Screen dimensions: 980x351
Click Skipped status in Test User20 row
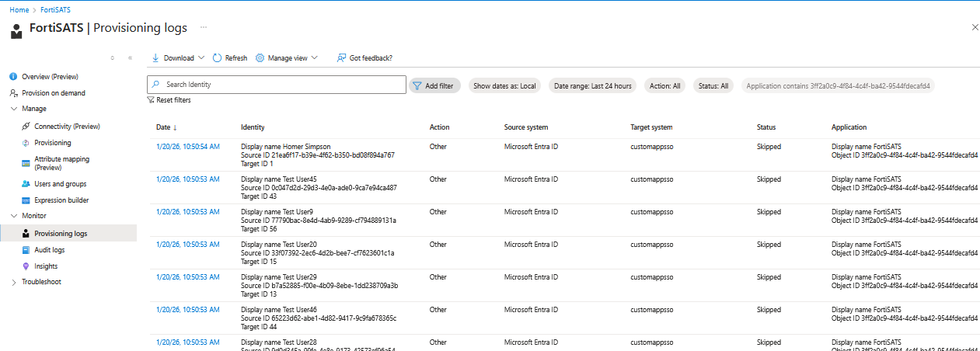click(x=769, y=244)
